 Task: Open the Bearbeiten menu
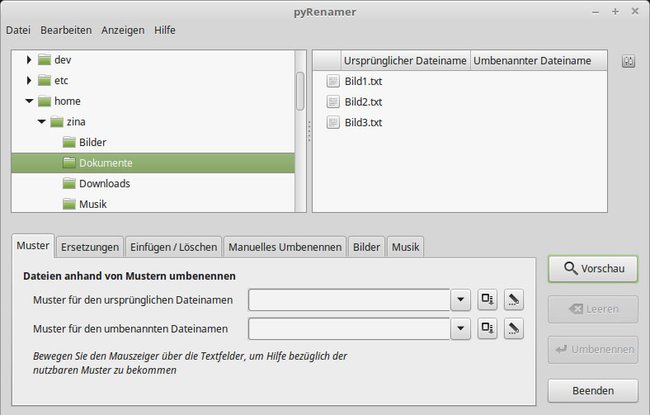click(66, 30)
